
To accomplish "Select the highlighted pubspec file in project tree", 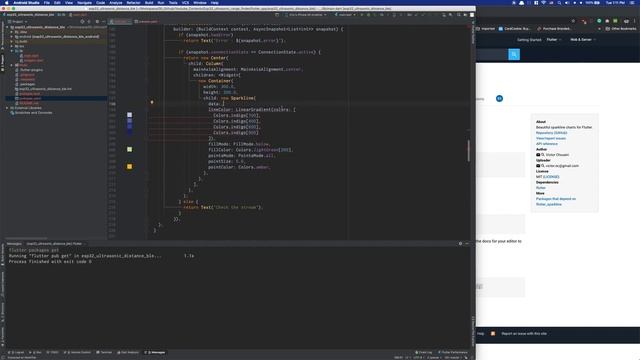I will (56, 98).
